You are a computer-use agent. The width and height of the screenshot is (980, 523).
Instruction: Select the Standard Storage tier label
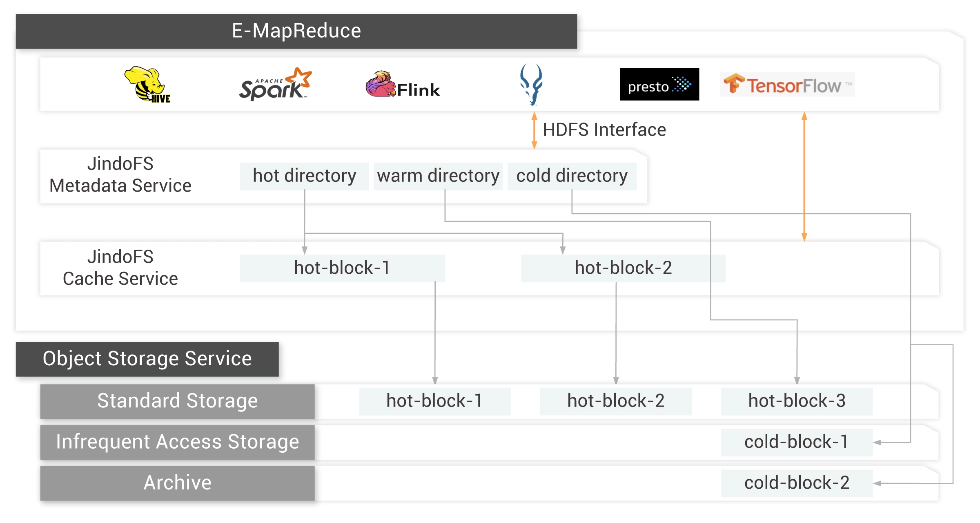(177, 401)
